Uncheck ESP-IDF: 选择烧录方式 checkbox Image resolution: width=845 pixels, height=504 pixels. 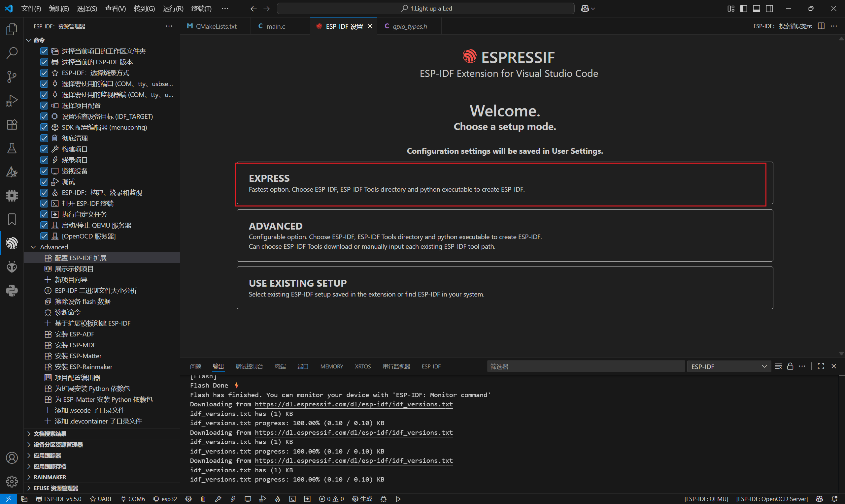(x=44, y=73)
